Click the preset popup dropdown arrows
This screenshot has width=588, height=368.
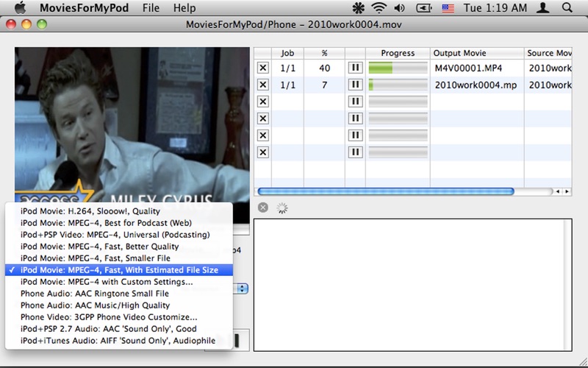coord(243,289)
